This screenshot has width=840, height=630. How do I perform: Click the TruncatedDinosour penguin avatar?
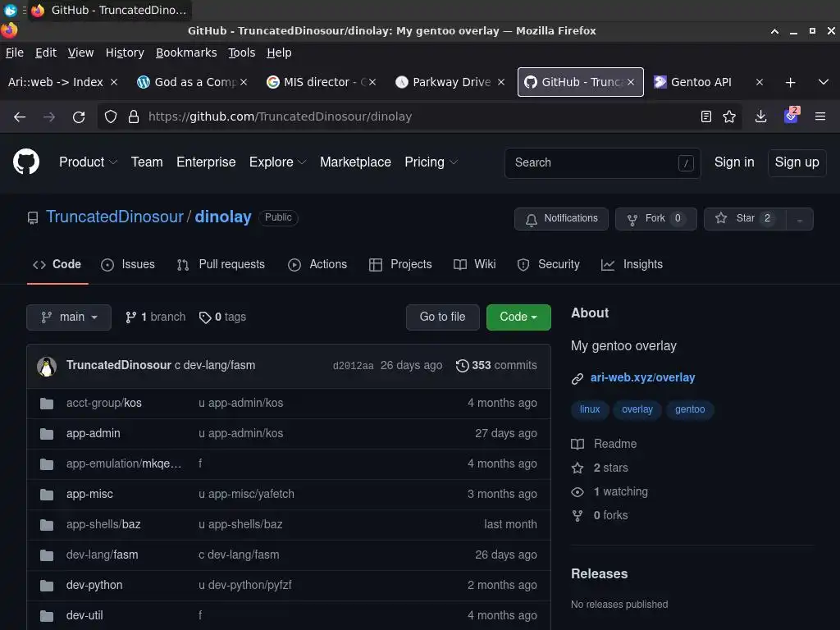tap(47, 367)
